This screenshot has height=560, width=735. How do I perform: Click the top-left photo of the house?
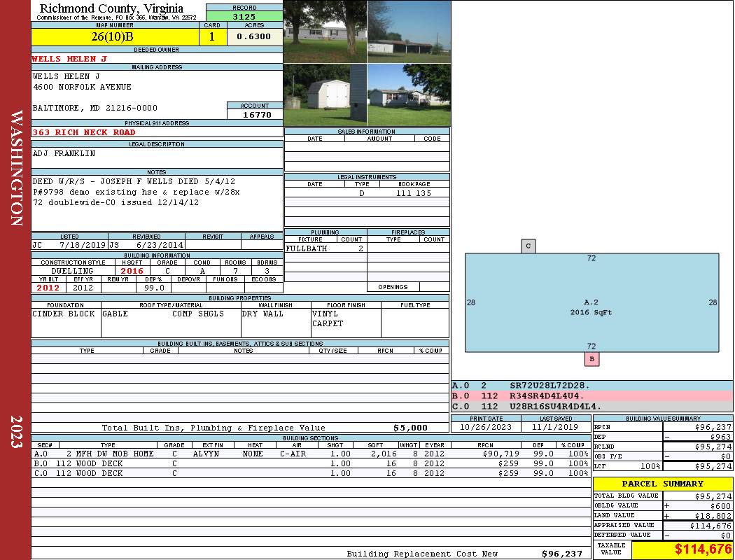click(x=325, y=31)
